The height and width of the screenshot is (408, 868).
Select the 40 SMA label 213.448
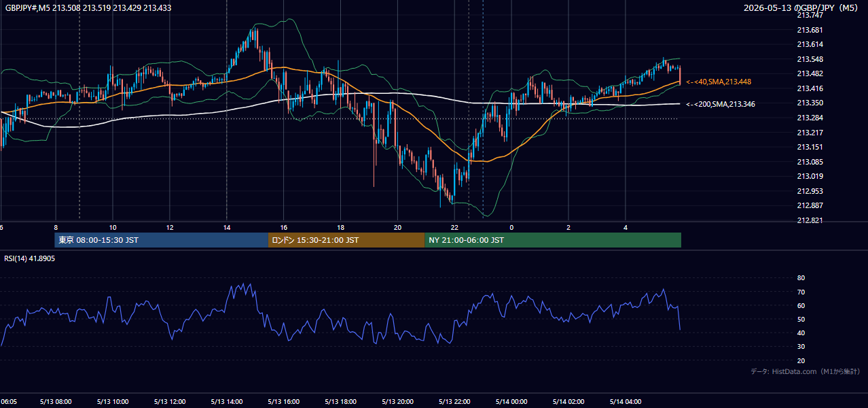coord(719,82)
